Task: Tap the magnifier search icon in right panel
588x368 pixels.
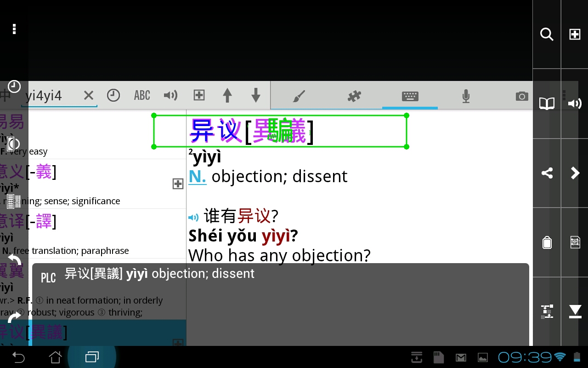Action: (547, 34)
